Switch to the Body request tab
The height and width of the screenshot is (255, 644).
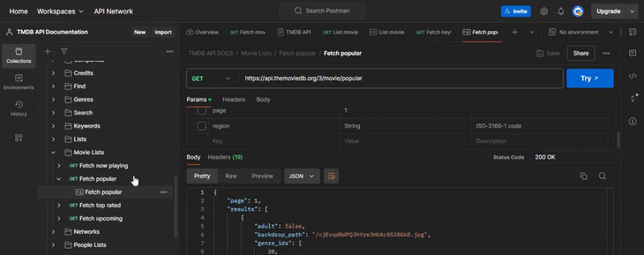pyautogui.click(x=263, y=99)
